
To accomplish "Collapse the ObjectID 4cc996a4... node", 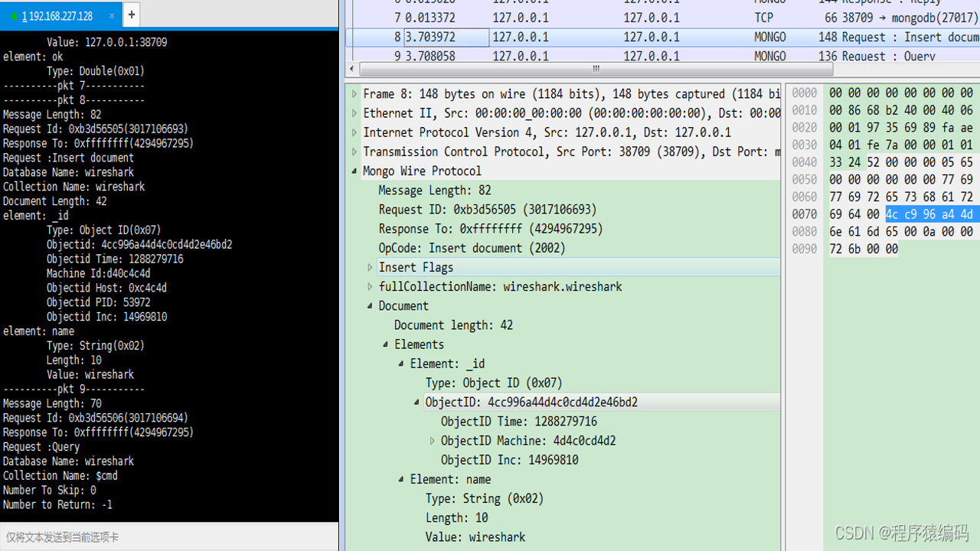I will point(416,402).
